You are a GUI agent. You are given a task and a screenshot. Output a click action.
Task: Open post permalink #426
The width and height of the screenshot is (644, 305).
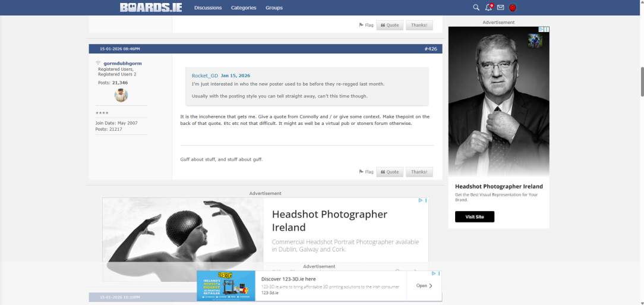click(431, 49)
